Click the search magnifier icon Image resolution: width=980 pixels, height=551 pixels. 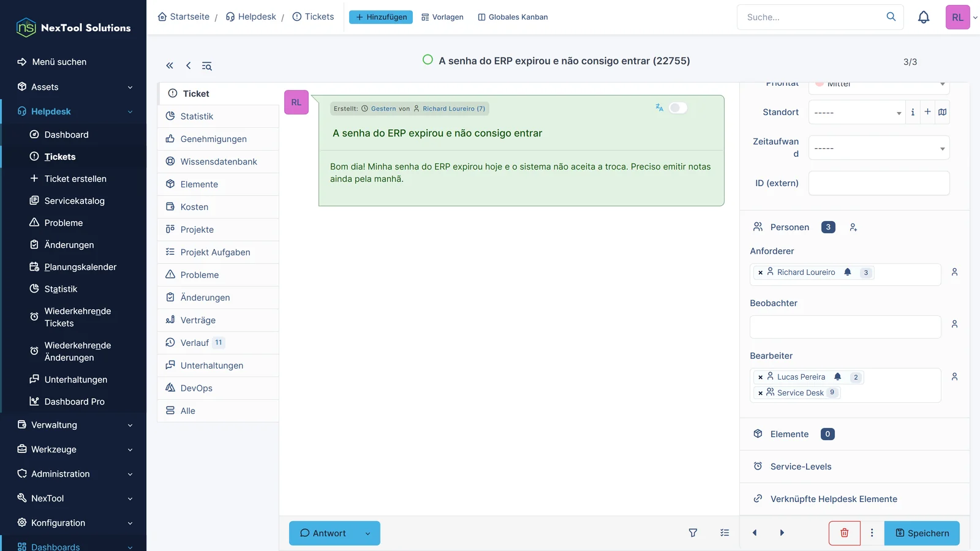(x=891, y=17)
